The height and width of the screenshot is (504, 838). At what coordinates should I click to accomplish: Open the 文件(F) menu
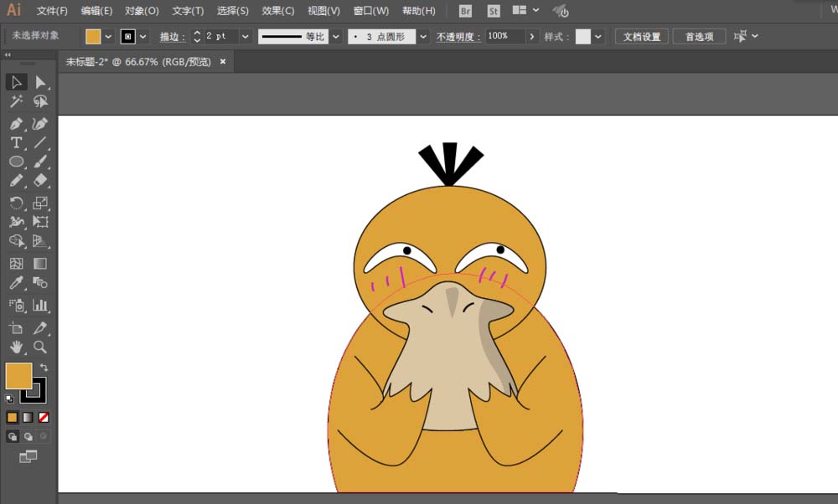coord(52,11)
